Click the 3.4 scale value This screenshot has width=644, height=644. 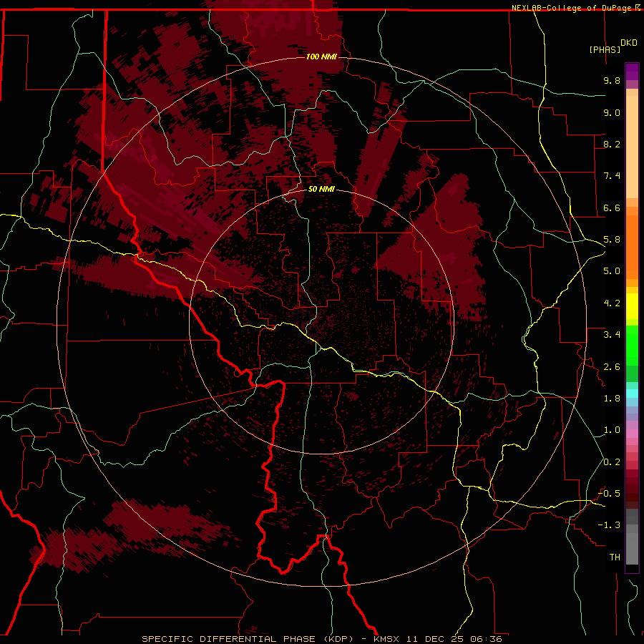[612, 335]
